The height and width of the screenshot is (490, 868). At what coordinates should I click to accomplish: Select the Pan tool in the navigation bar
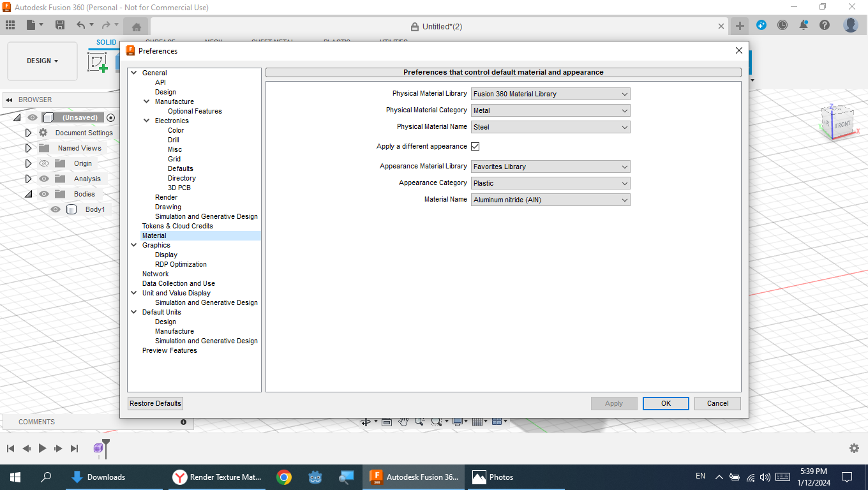404,422
